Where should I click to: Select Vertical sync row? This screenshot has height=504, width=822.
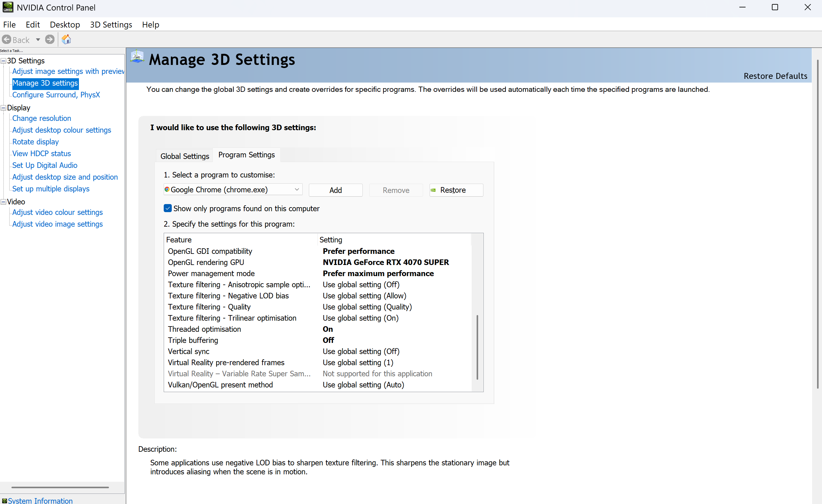318,351
